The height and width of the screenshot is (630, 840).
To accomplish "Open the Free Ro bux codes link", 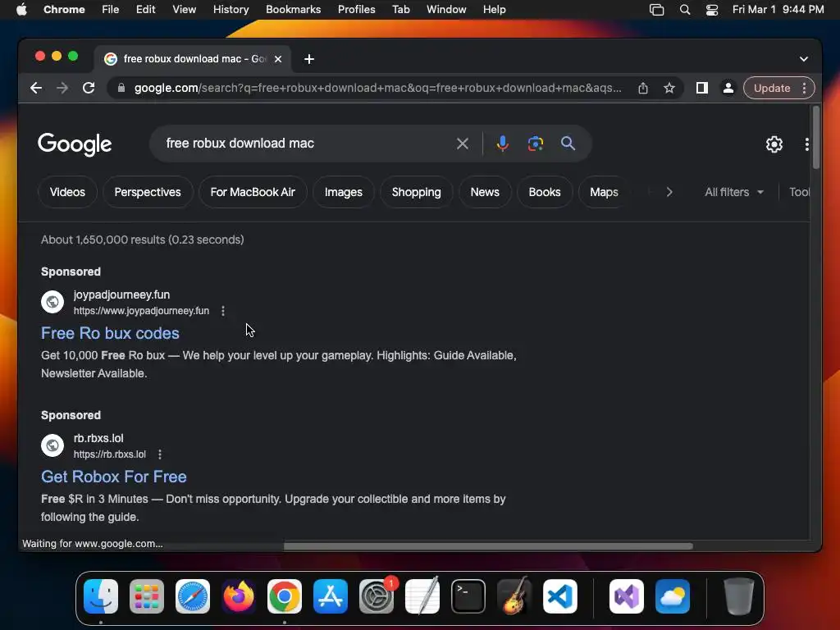I will click(x=111, y=333).
